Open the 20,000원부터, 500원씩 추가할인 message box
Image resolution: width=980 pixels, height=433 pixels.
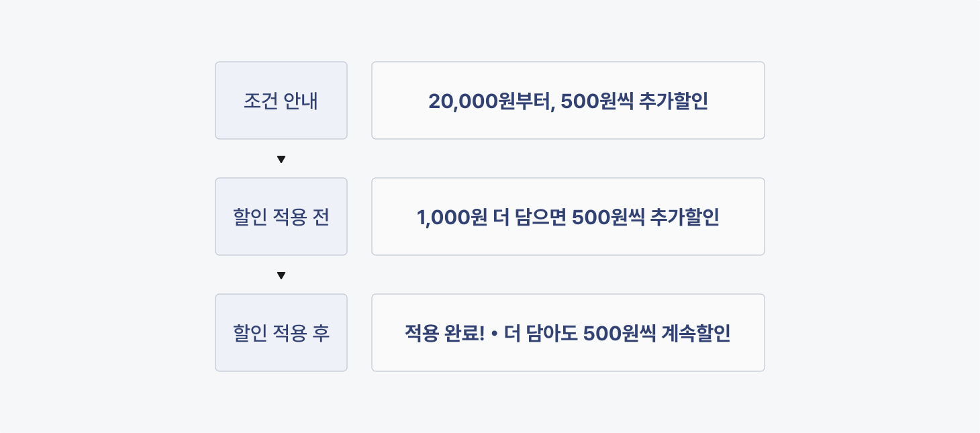point(568,101)
